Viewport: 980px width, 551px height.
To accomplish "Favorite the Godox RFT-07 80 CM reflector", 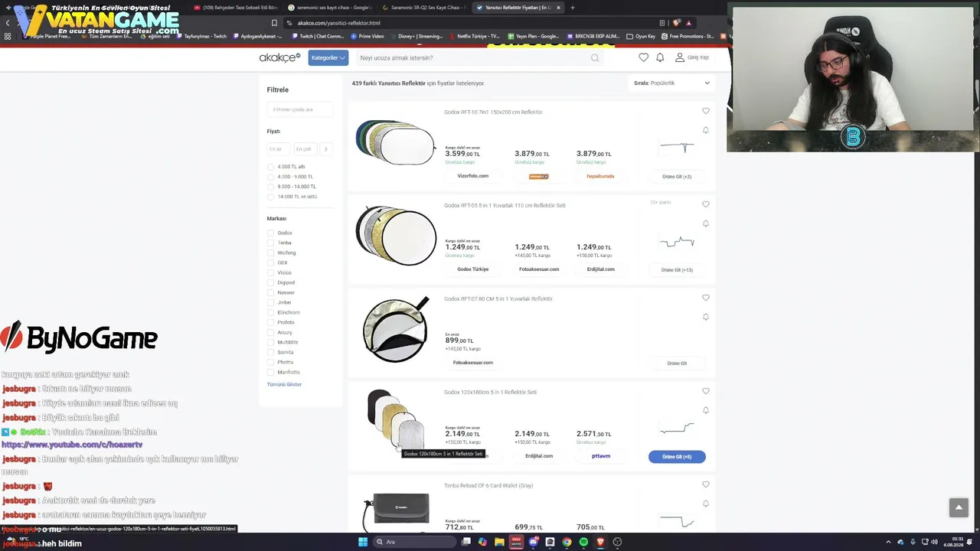I will pos(706,298).
